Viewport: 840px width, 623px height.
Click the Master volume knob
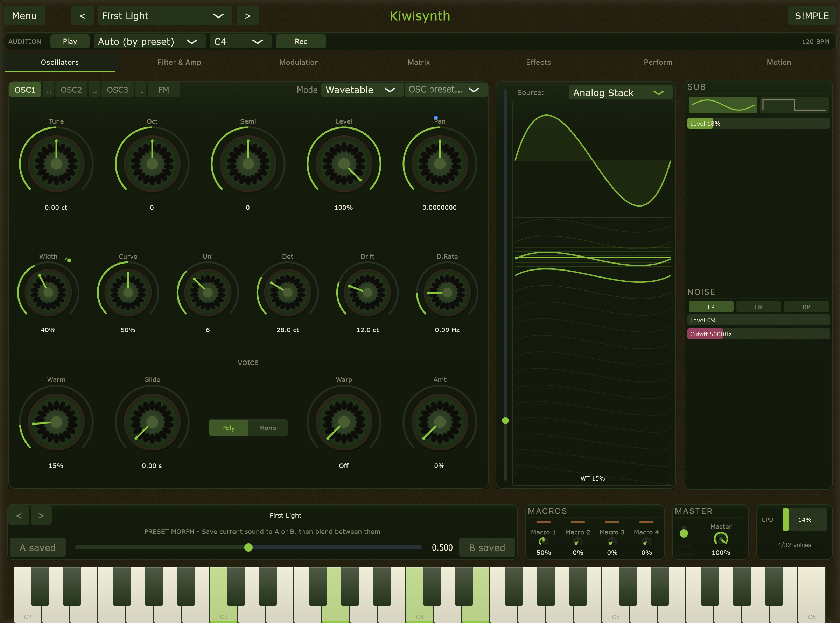(721, 539)
